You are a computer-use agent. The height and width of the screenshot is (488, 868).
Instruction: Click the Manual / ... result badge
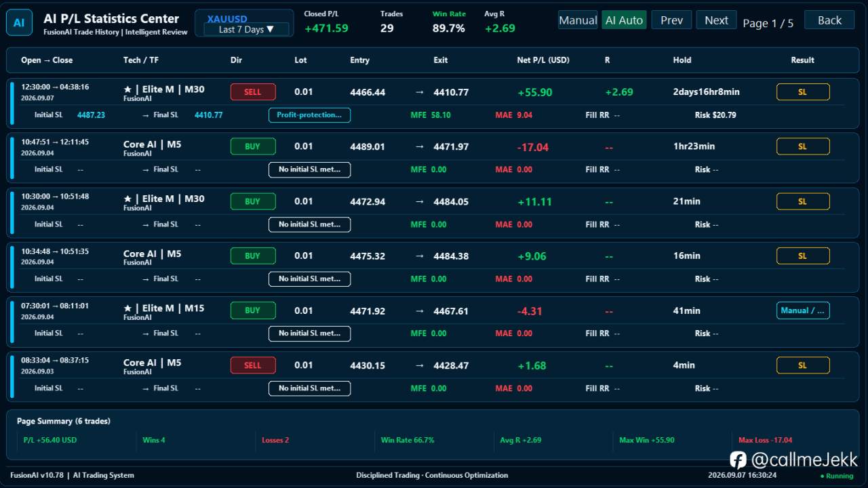(x=803, y=310)
